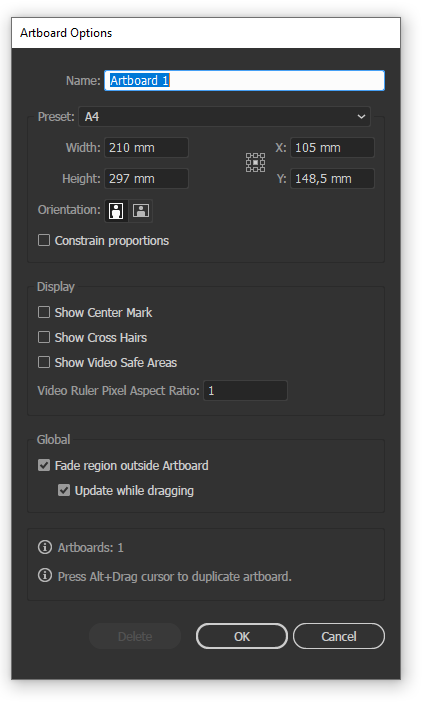Check Show Video Safe Areas
The image size is (436, 708).
44,362
